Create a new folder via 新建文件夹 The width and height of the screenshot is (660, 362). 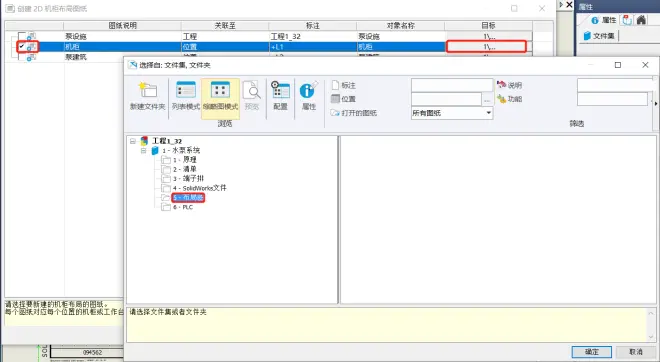(147, 96)
